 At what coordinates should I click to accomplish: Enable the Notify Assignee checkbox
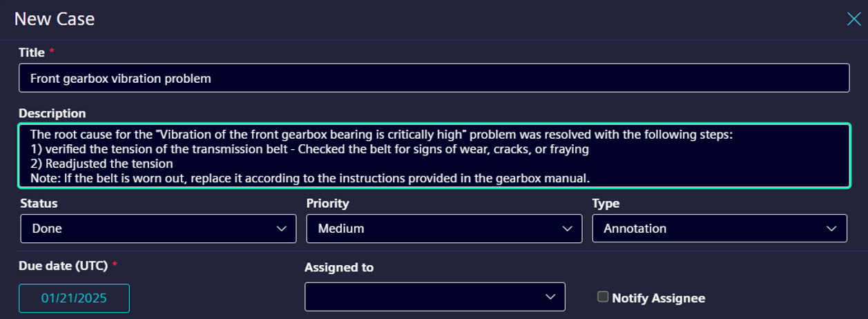(603, 297)
